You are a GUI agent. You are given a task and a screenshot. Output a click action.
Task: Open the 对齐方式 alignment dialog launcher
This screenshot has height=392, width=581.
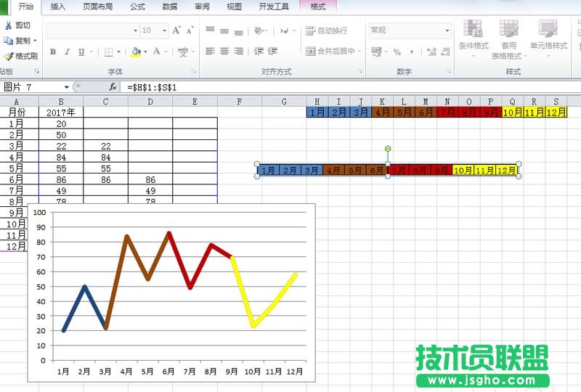359,71
